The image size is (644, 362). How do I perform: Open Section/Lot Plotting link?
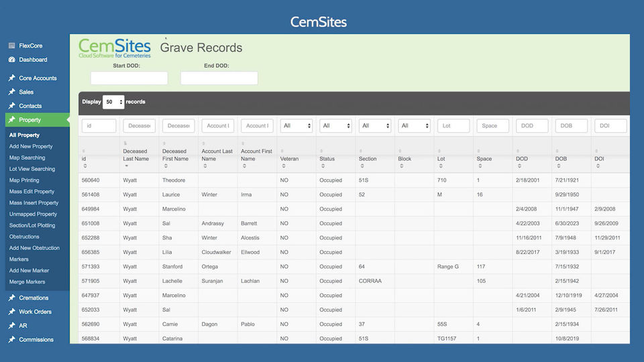pyautogui.click(x=32, y=225)
